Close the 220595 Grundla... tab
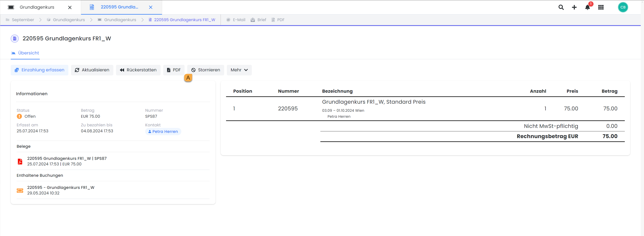This screenshot has width=644, height=236. pyautogui.click(x=151, y=7)
